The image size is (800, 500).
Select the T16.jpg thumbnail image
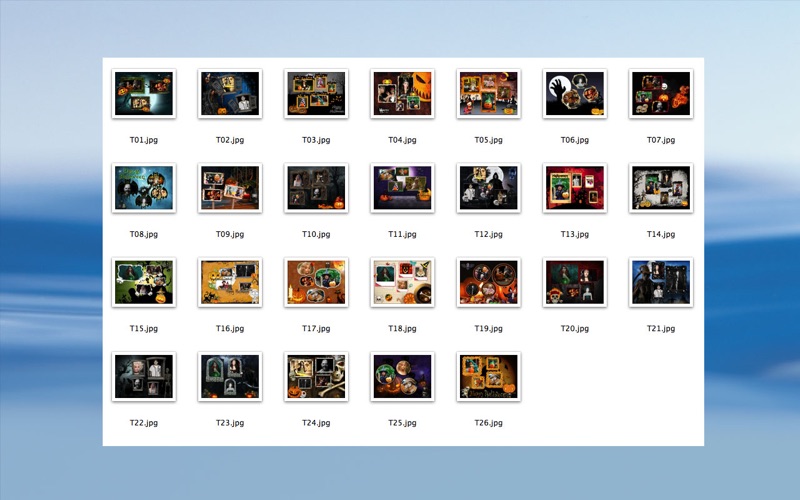230,282
